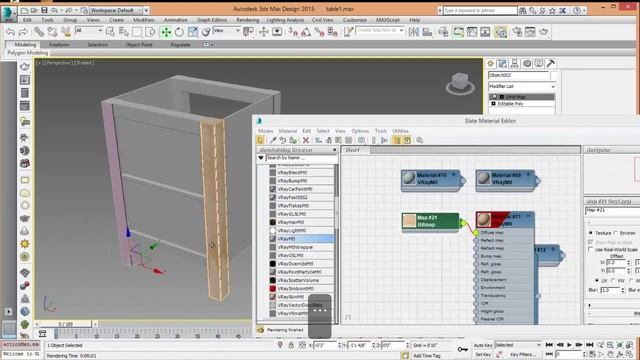640x360 pixels.
Task: Open the Hierarchy command panel tab
Action: pyautogui.click(x=514, y=63)
